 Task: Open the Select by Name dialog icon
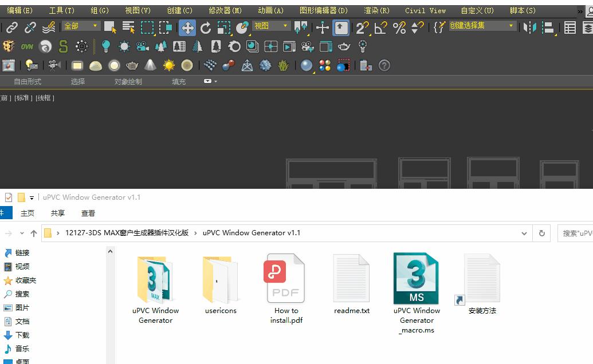129,25
